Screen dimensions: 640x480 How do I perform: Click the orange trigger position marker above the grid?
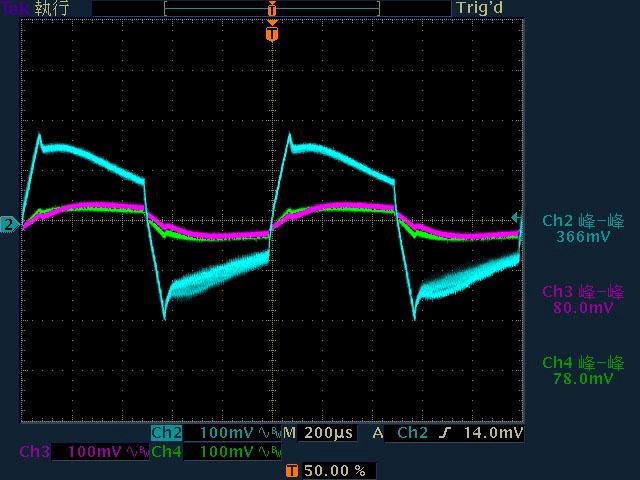pos(271,34)
